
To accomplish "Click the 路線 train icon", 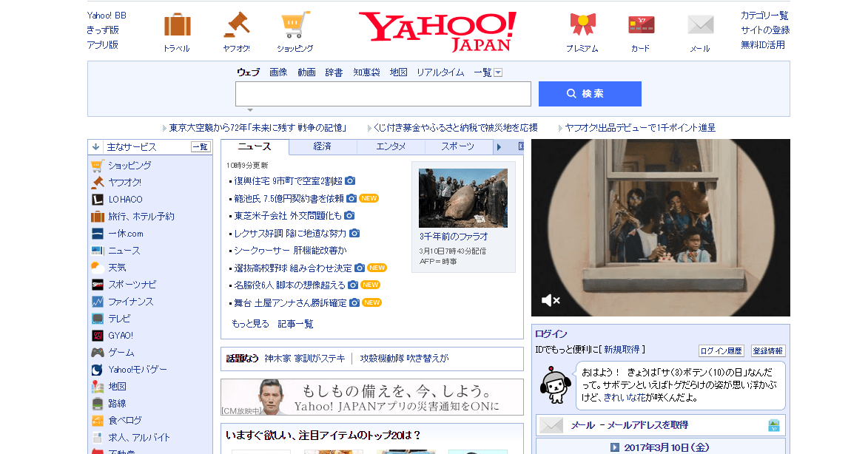I will pyautogui.click(x=98, y=404).
